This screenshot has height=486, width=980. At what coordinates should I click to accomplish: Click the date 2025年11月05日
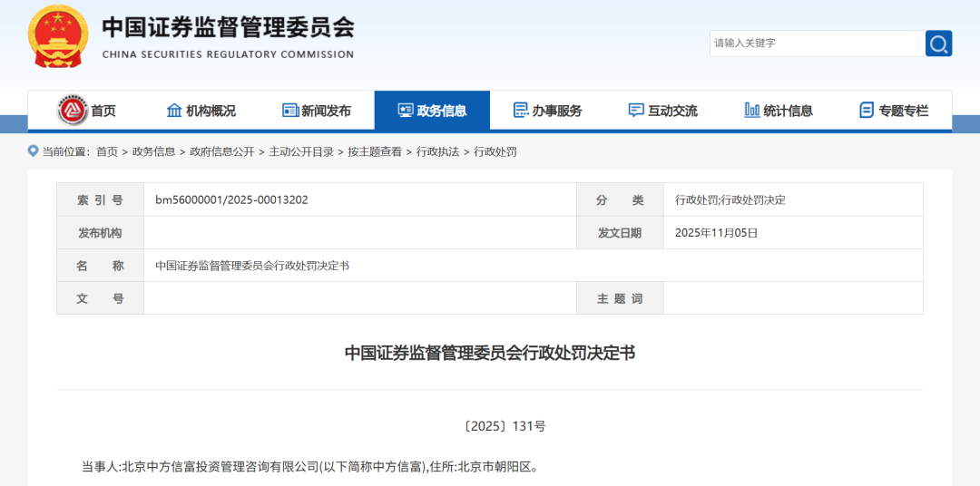click(716, 233)
